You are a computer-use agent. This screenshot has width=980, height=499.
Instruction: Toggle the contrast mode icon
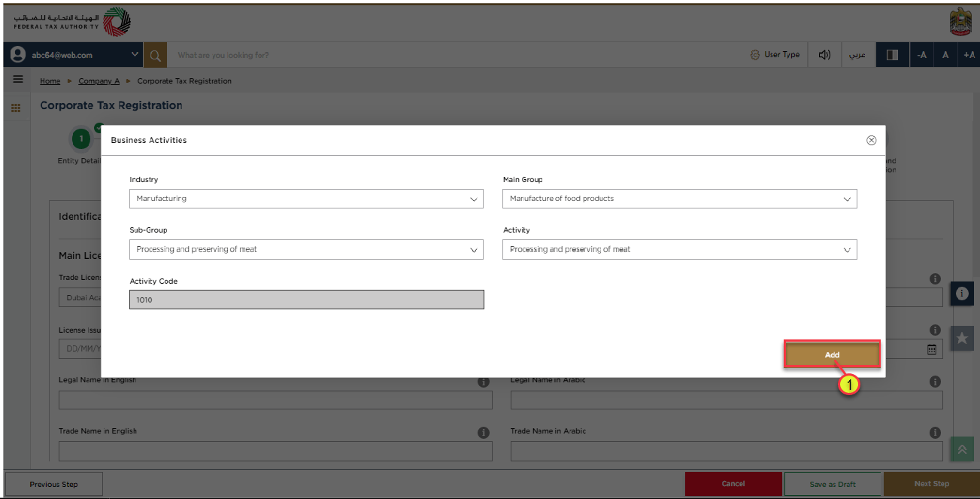tap(893, 55)
